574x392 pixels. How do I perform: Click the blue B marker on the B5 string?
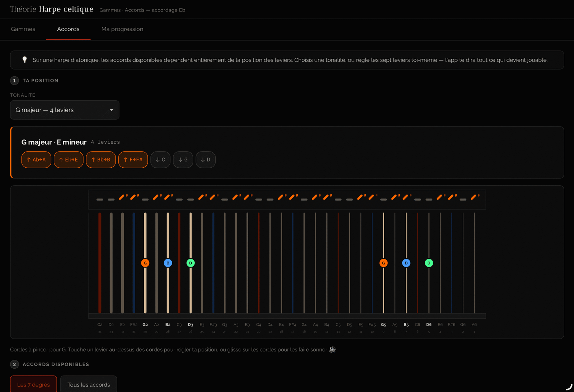[x=406, y=263]
